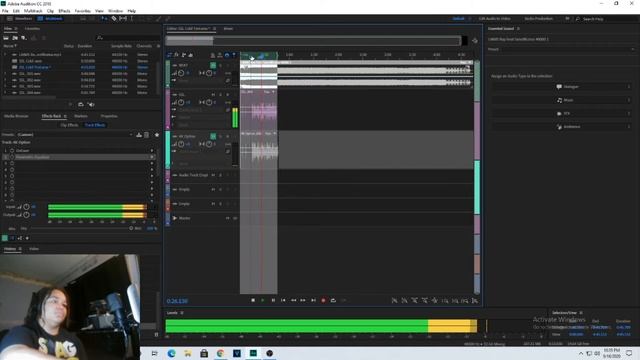Click Open File icon in Files panel
Image resolution: width=640 pixels, height=360 pixels.
6,38
